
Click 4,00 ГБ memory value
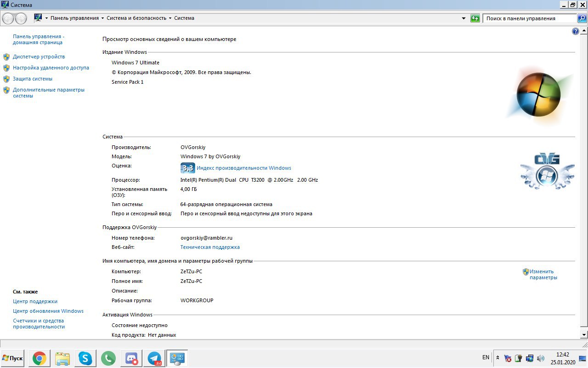[x=188, y=189]
